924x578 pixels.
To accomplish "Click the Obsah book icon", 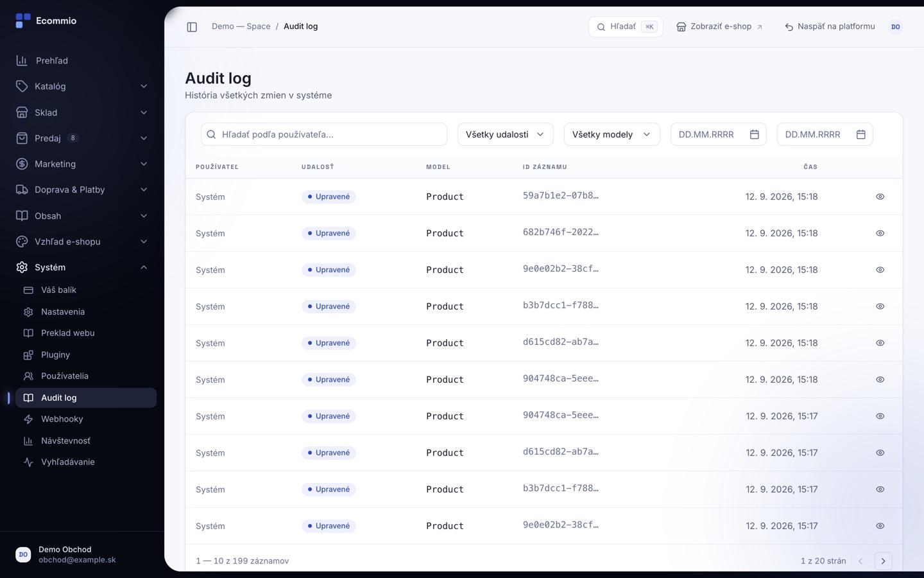I will click(22, 216).
